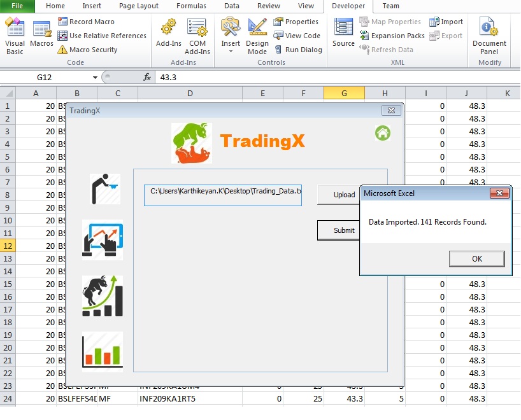Image resolution: width=521 pixels, height=420 pixels.
Task: Open the Add-Ins dialog
Action: pyautogui.click(x=169, y=33)
